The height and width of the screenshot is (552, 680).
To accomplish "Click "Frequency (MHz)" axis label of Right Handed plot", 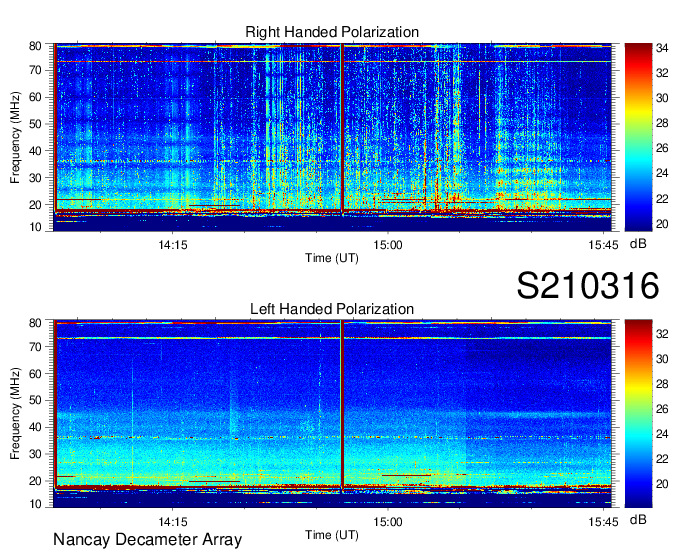I will [x=15, y=137].
